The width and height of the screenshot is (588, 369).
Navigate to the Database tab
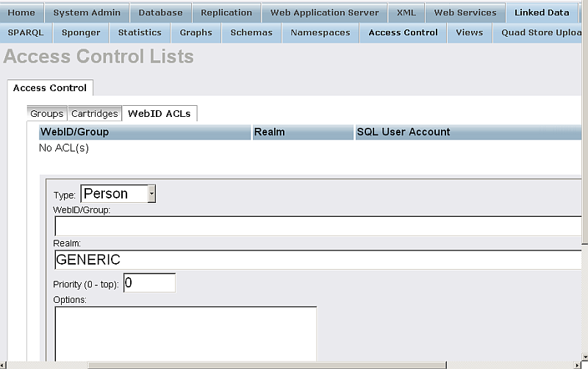pyautogui.click(x=160, y=12)
